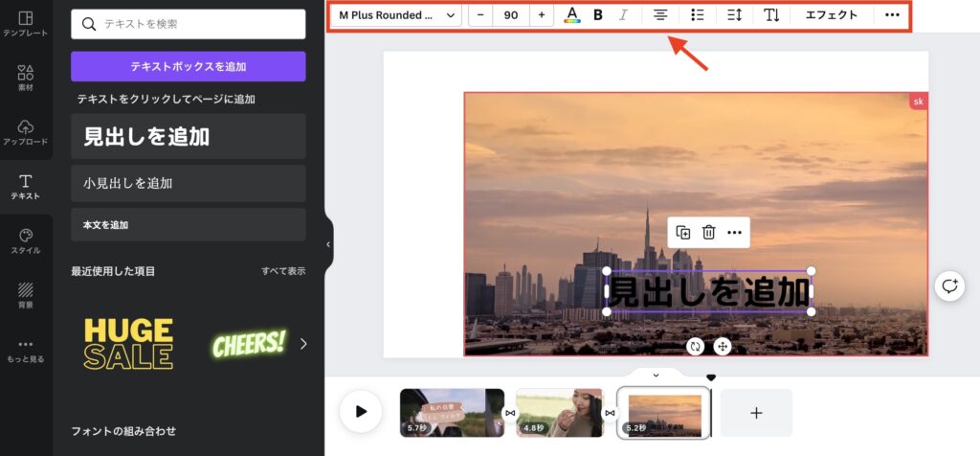The image size is (980, 456).
Task: Add a 見出しを追加 heading preset
Action: click(x=189, y=136)
